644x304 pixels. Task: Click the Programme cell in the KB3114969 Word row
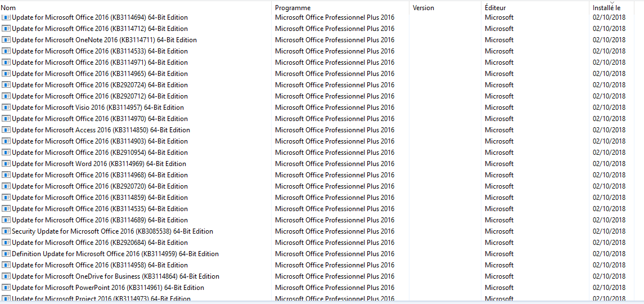(x=335, y=163)
